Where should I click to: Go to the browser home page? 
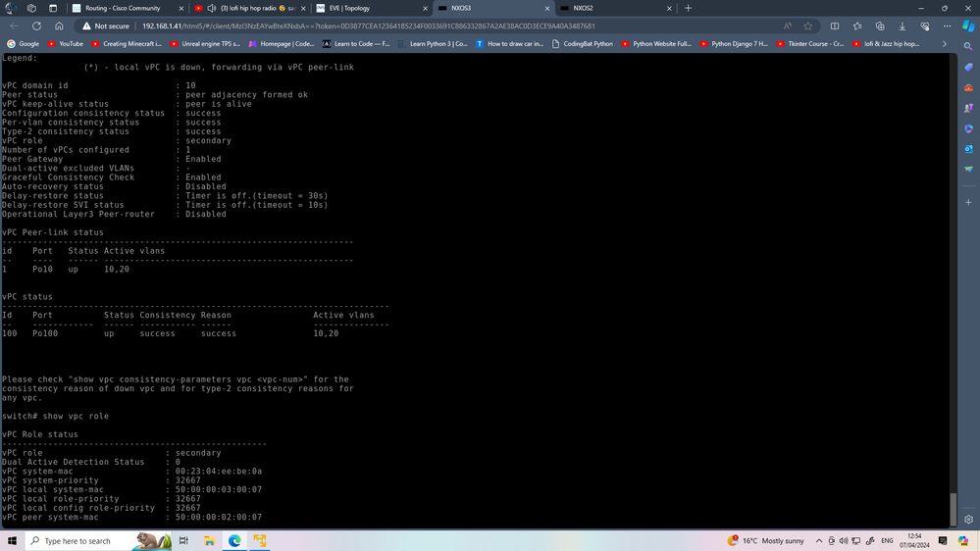(59, 26)
